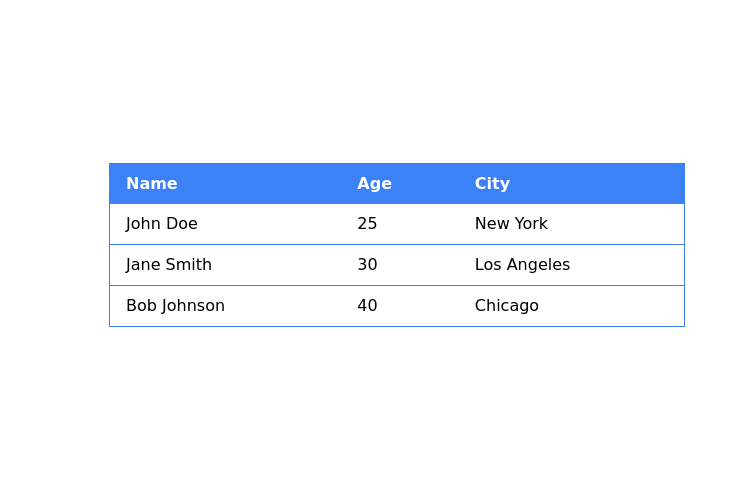Select the New York city cell

click(x=511, y=224)
